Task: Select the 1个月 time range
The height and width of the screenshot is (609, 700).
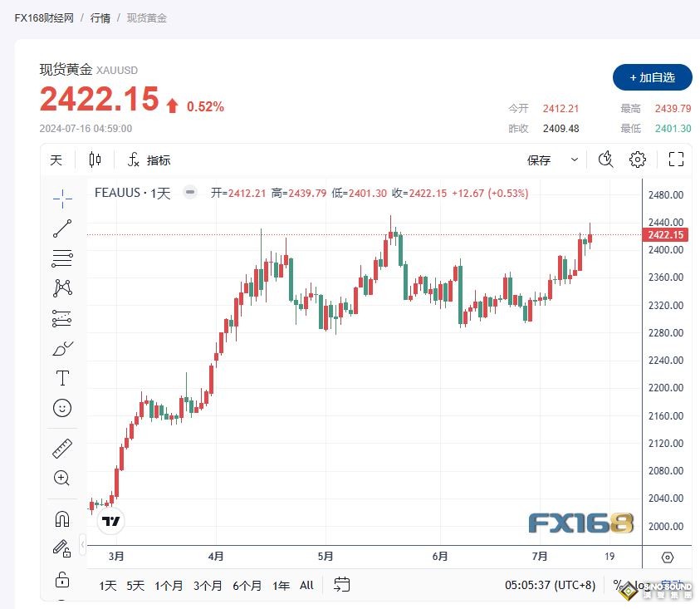Action: point(169,585)
